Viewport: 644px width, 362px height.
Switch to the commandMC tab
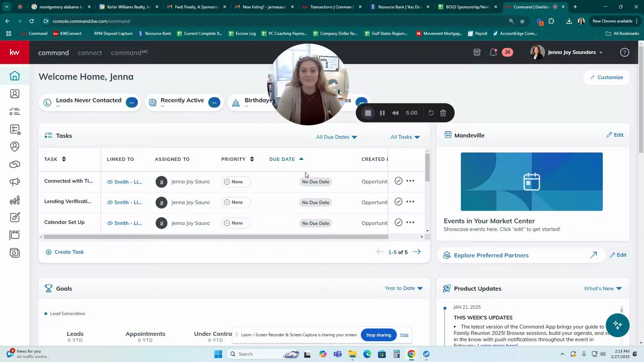click(129, 53)
